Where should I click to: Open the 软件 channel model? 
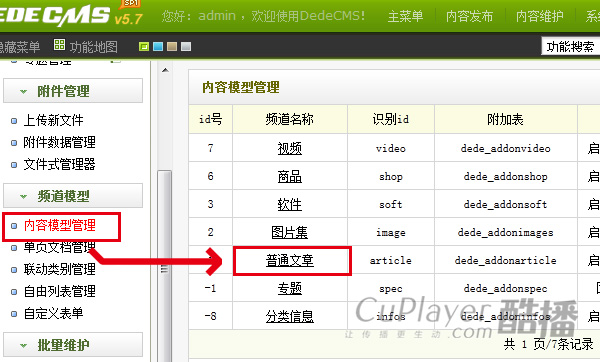tap(290, 204)
